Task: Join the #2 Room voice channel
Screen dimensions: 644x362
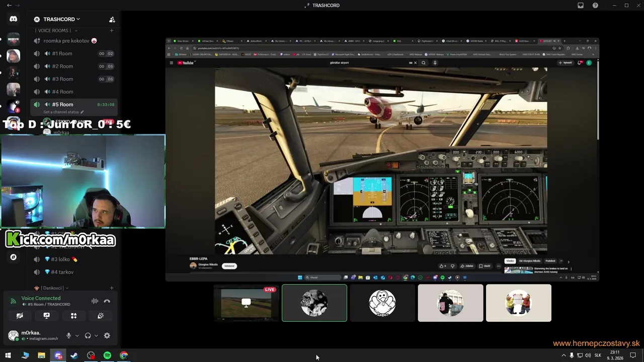Action: point(73,66)
